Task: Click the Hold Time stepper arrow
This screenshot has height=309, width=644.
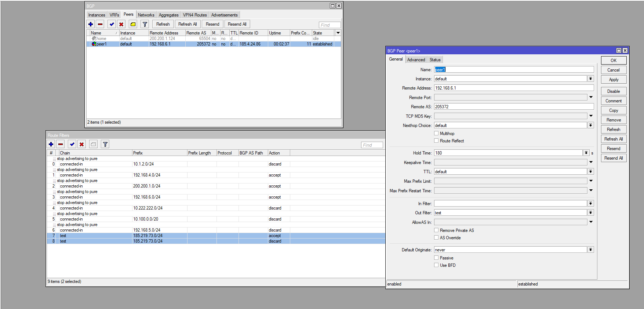Action: point(586,153)
